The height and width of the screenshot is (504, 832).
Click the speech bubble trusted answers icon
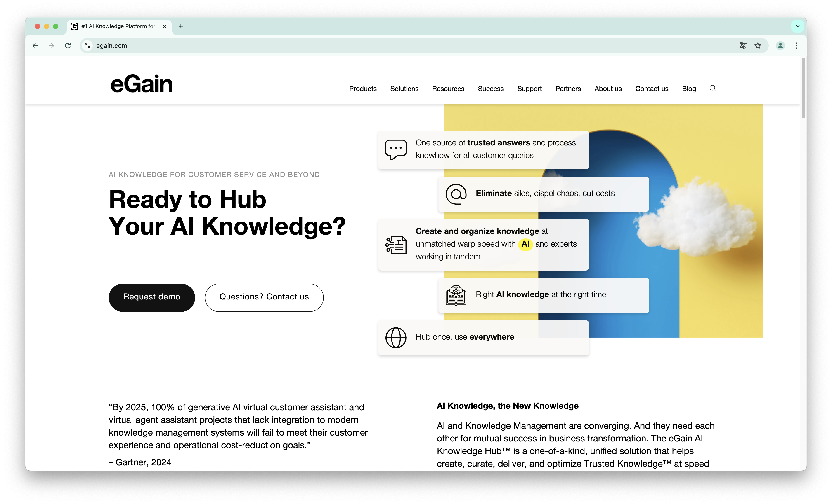coord(396,149)
